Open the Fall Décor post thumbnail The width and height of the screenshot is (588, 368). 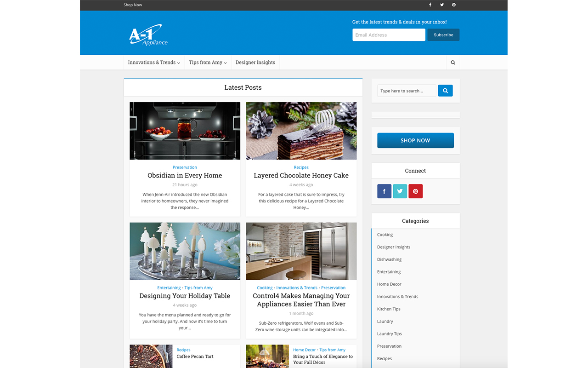pos(267,356)
